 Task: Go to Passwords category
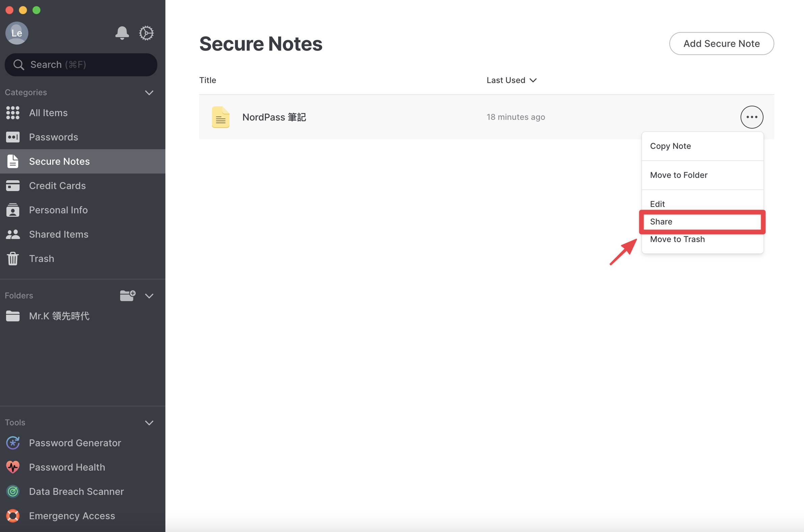coord(83,137)
